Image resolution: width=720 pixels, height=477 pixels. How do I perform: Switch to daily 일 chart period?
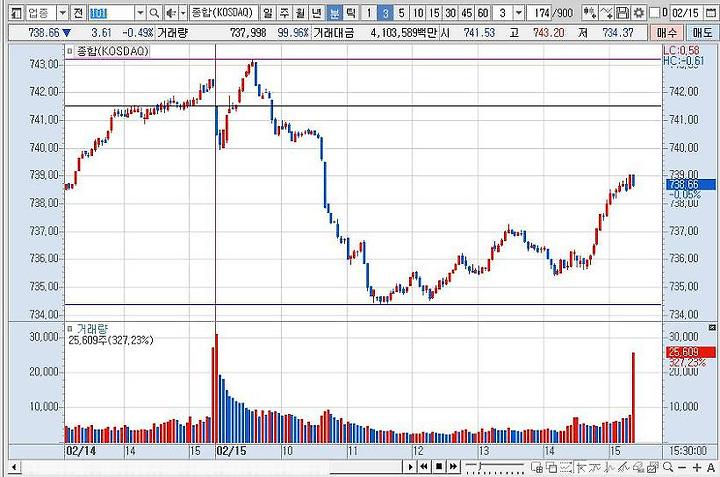pos(268,13)
